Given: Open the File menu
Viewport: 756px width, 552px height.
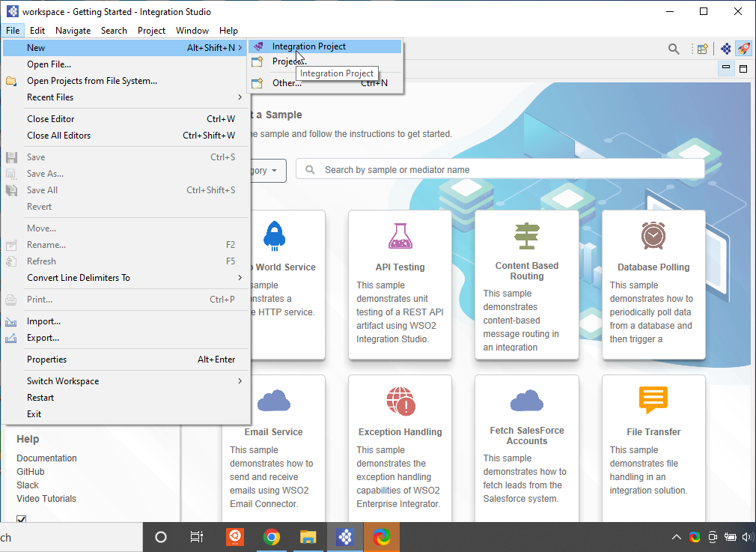Looking at the screenshot, I should pyautogui.click(x=13, y=31).
